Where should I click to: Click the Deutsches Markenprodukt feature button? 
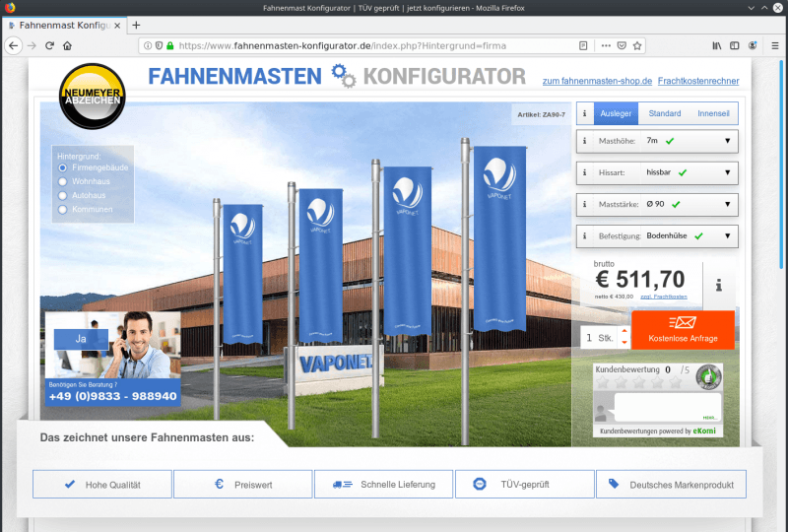tap(671, 485)
